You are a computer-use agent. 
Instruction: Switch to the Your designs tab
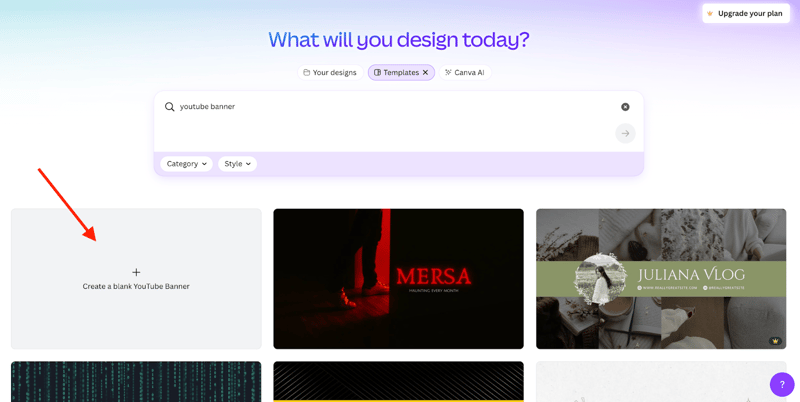(330, 73)
